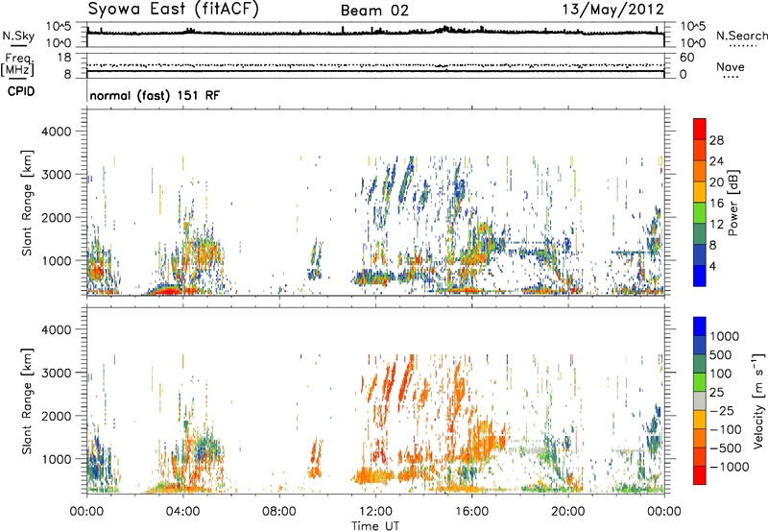Click '3000' on power plot range axis
This screenshot has height=532, width=768.
[x=56, y=175]
